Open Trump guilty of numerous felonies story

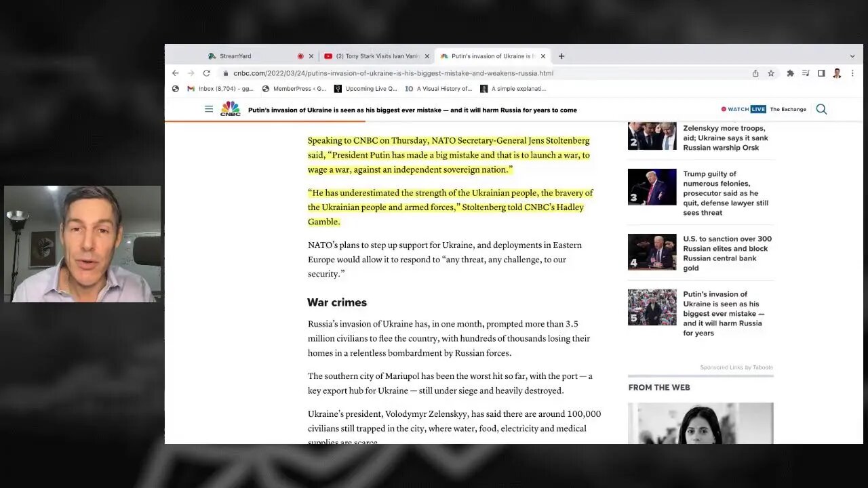(726, 193)
